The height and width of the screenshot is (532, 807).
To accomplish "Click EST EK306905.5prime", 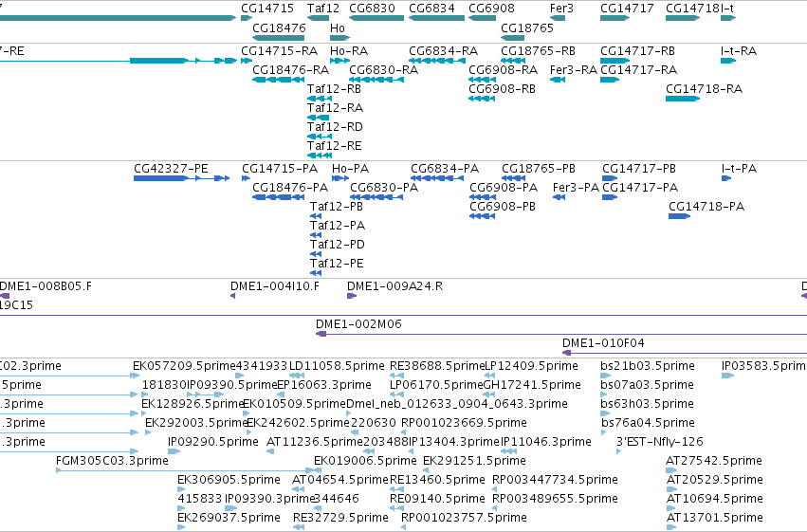I will [x=229, y=480].
